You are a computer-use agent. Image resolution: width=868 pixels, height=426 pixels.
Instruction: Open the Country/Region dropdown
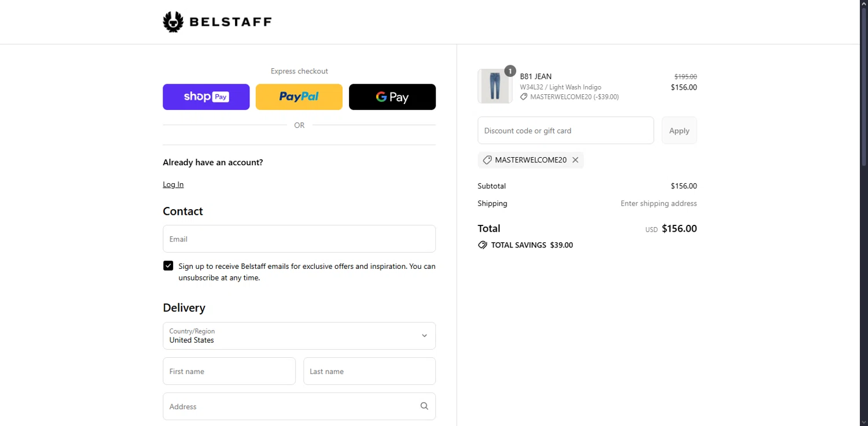[299, 336]
